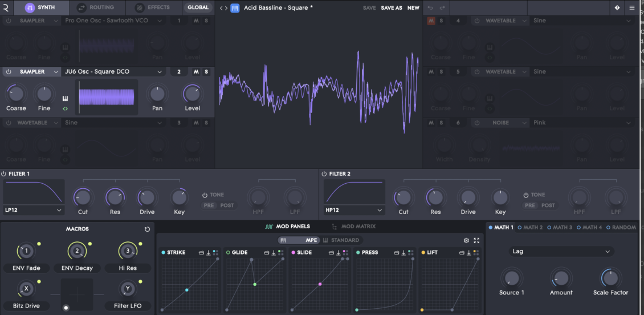Viewport: 644px width, 315px height.
Task: Click the GLIDE panel color grid icon
Action: 281,252
